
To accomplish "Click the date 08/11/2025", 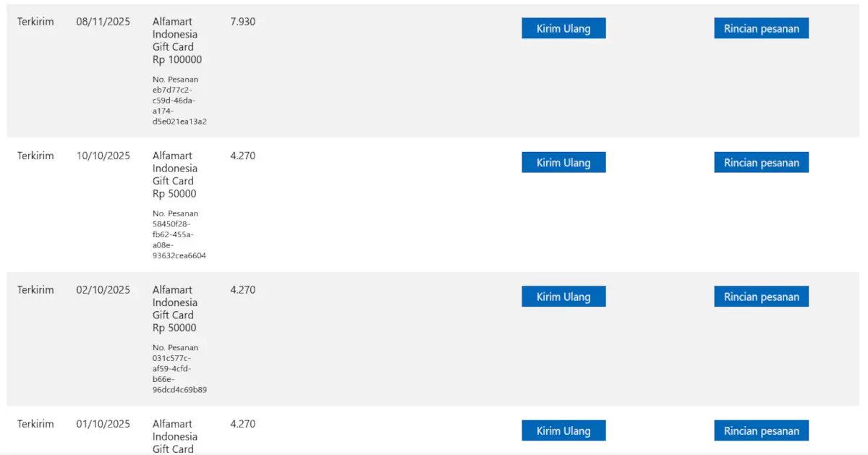I will (x=103, y=22).
